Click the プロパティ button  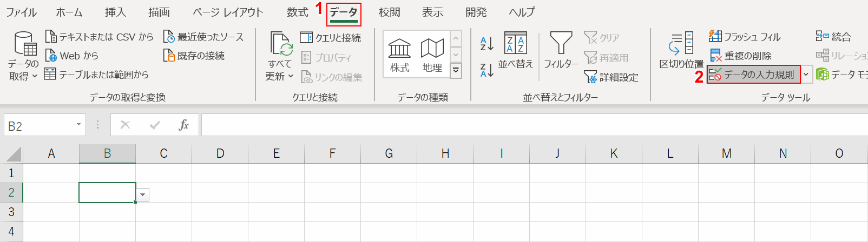coord(326,57)
